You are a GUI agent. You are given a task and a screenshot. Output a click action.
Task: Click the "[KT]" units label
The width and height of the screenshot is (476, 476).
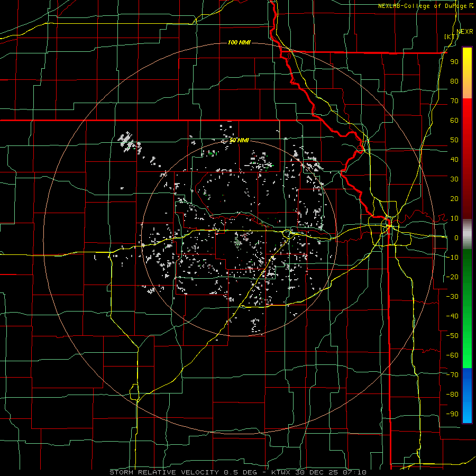pyautogui.click(x=452, y=36)
